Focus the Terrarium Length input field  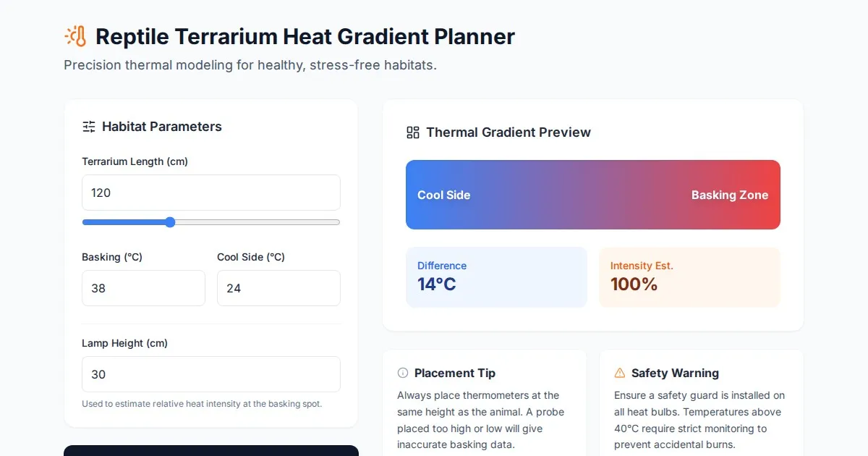pyautogui.click(x=210, y=193)
